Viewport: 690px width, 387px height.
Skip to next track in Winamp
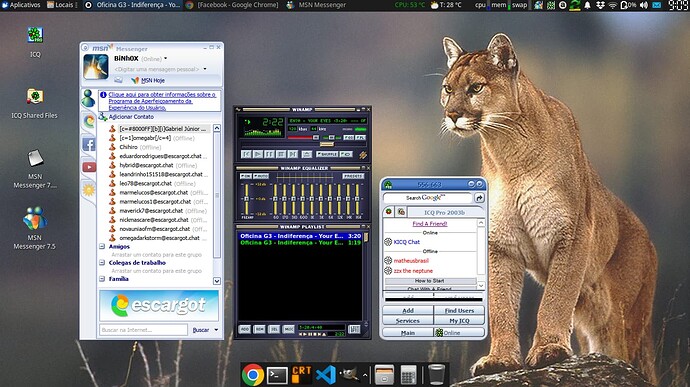point(293,154)
